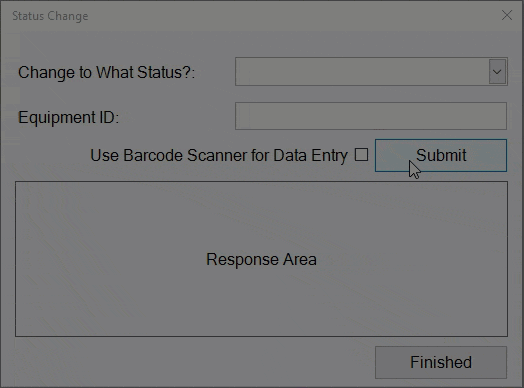Image resolution: width=524 pixels, height=388 pixels.
Task: Select the Response Area text label
Action: click(261, 259)
